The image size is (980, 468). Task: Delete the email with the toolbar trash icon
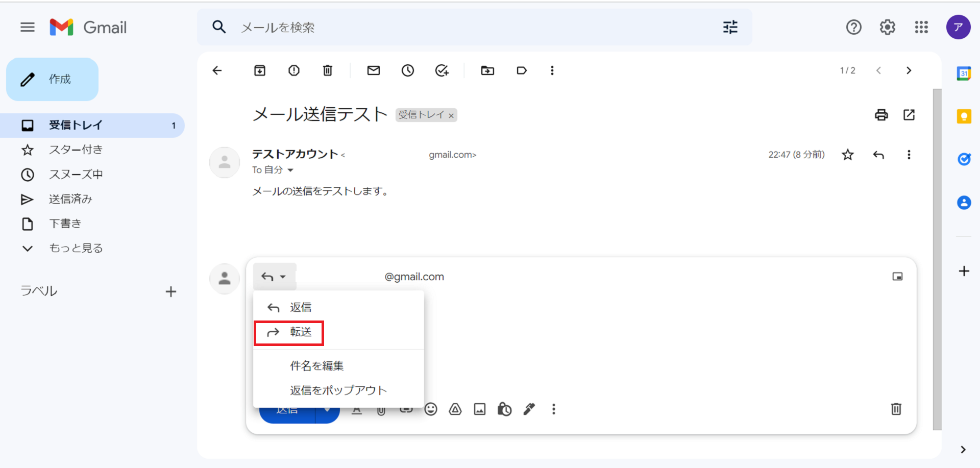click(x=328, y=70)
